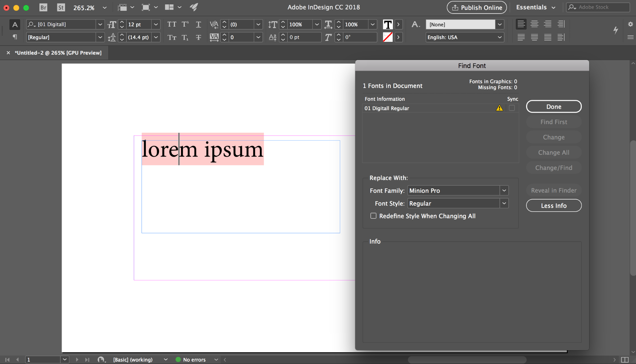Viewport: 636px width, 364px height.
Task: Open the English: USA language dropdown
Action: click(x=465, y=37)
